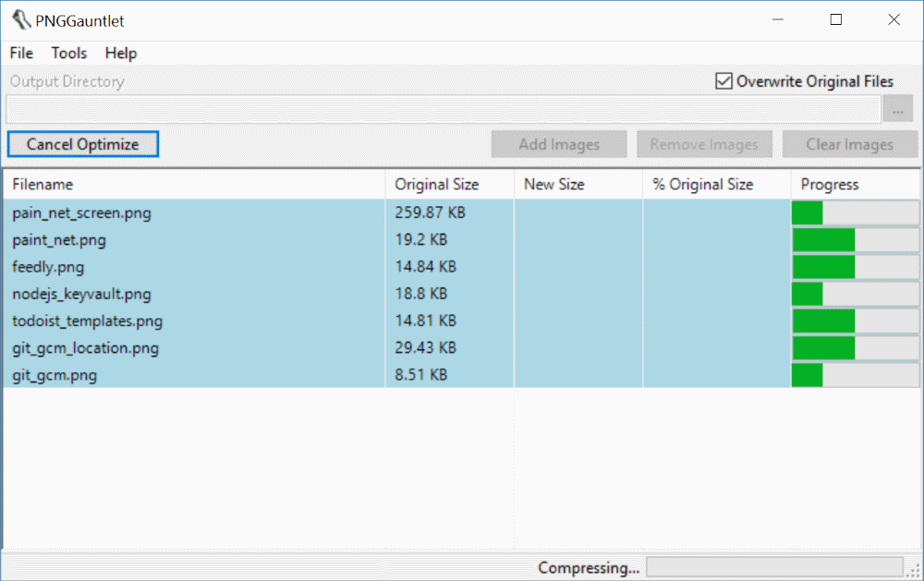Click progress bar for feedly.png
The width and height of the screenshot is (924, 581).
(x=856, y=267)
